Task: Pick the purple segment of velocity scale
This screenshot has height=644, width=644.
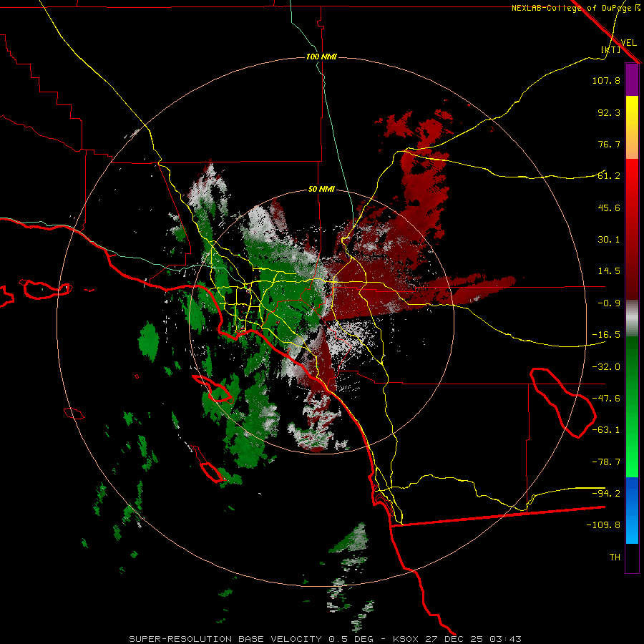Action: (x=632, y=80)
